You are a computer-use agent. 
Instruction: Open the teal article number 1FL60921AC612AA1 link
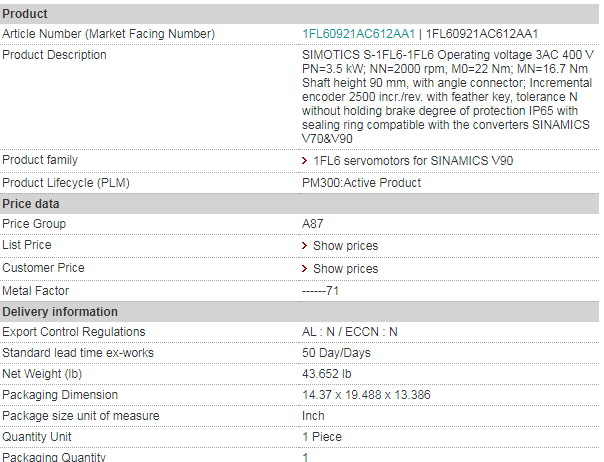tap(358, 34)
